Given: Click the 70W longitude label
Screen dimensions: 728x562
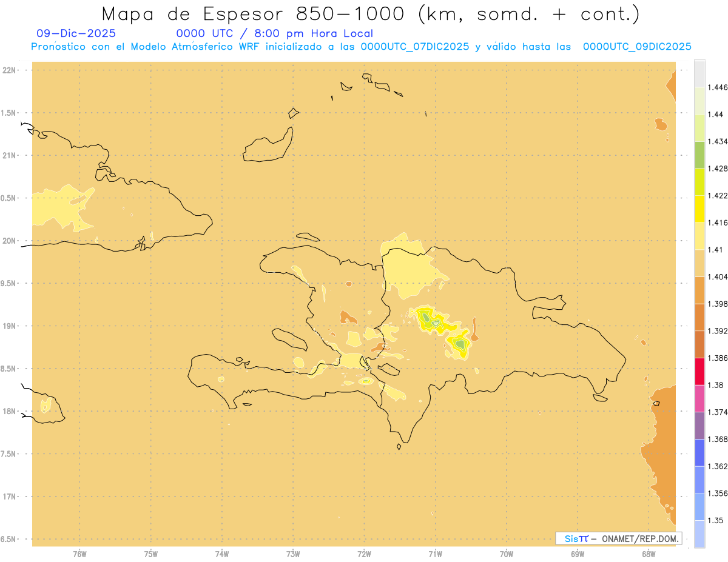Looking at the screenshot, I should pos(507,554).
